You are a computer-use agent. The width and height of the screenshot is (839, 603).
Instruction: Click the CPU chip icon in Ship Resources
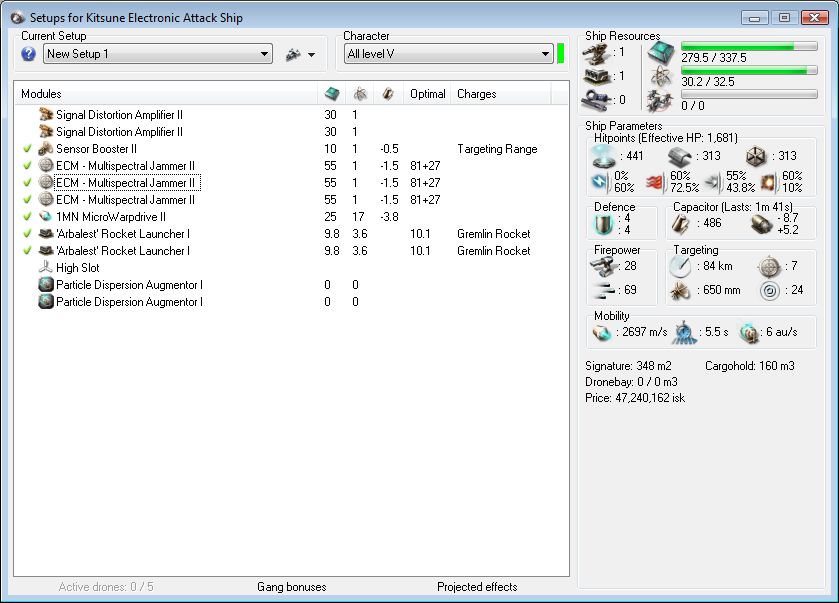tap(661, 53)
